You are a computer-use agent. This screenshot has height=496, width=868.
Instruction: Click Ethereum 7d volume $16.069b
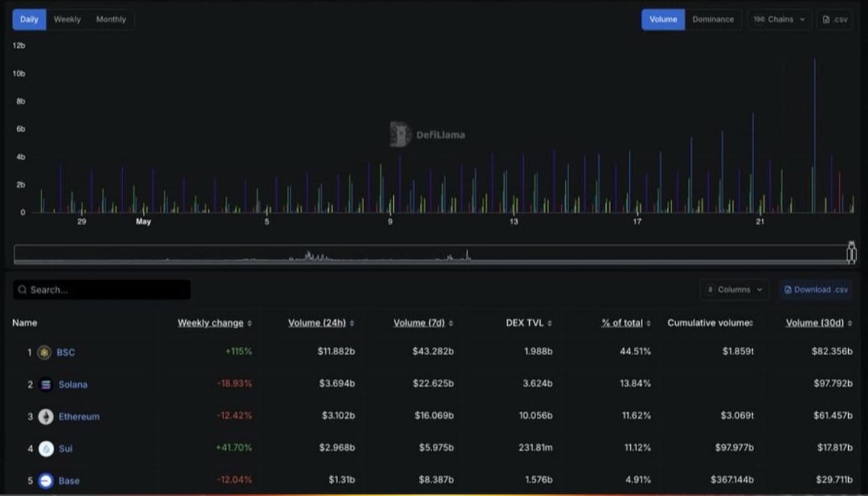(x=434, y=416)
